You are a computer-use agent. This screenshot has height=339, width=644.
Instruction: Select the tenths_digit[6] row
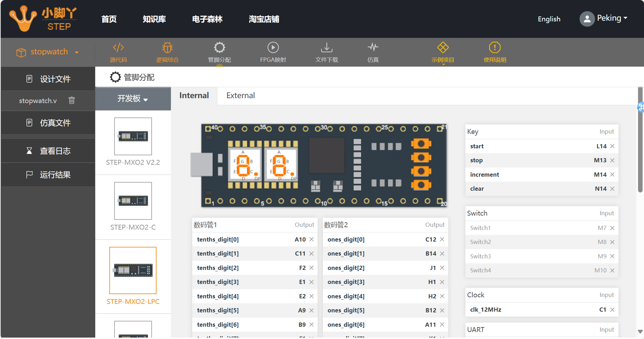tap(255, 325)
